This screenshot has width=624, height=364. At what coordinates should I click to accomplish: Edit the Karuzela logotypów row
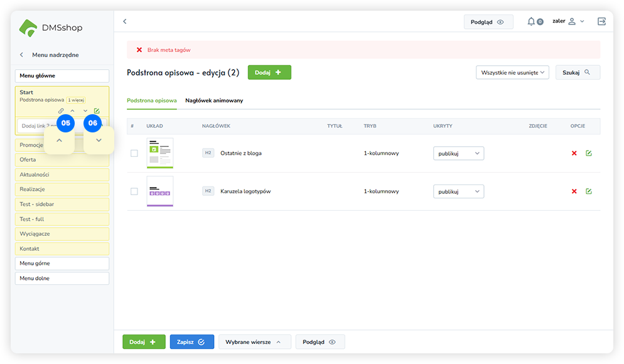click(588, 191)
